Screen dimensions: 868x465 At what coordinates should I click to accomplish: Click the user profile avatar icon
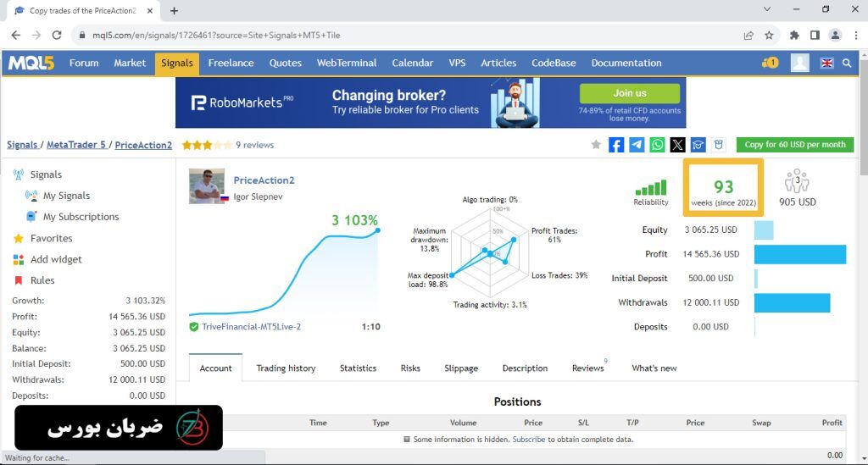pyautogui.click(x=799, y=63)
